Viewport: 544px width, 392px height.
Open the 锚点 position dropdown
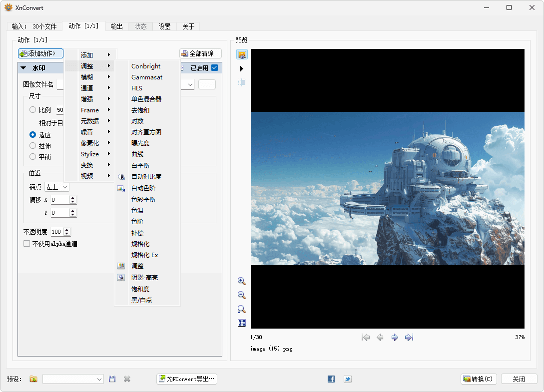pyautogui.click(x=56, y=186)
